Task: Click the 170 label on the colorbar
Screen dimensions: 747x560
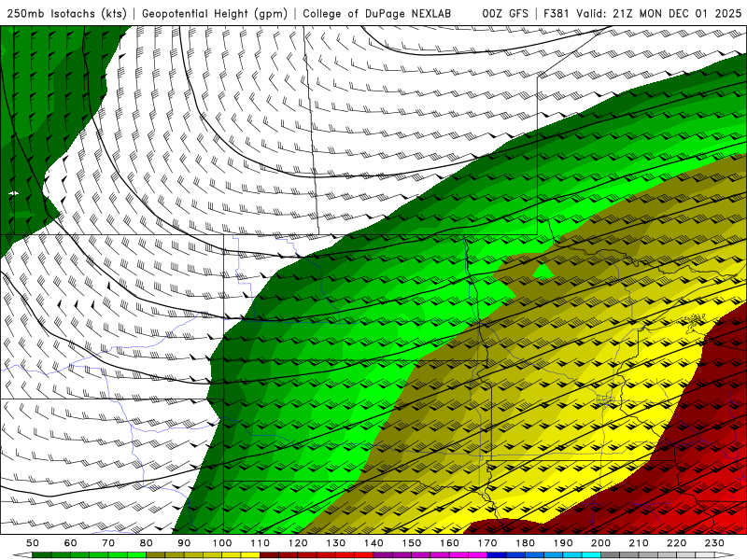Action: click(x=487, y=543)
